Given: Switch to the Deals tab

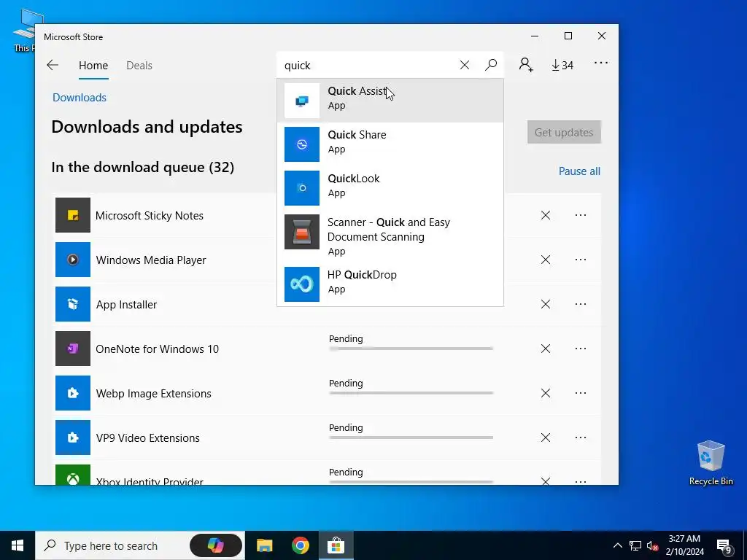Looking at the screenshot, I should tap(139, 65).
